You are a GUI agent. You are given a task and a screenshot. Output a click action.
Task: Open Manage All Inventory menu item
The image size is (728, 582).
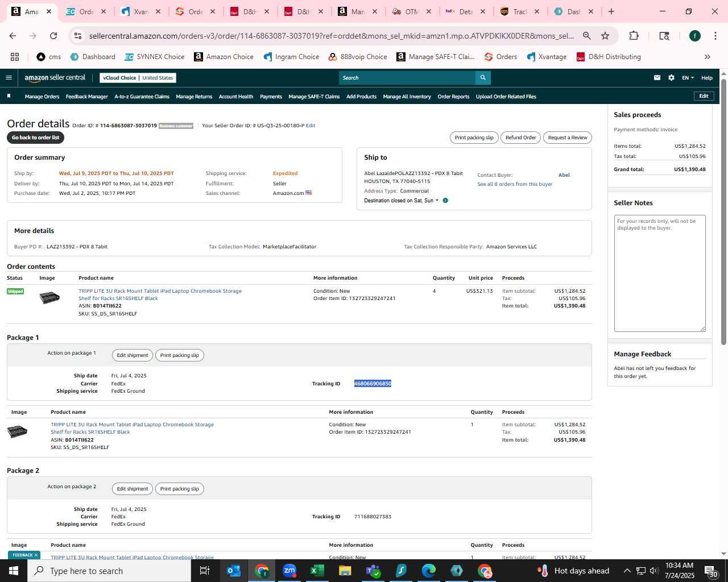click(407, 97)
